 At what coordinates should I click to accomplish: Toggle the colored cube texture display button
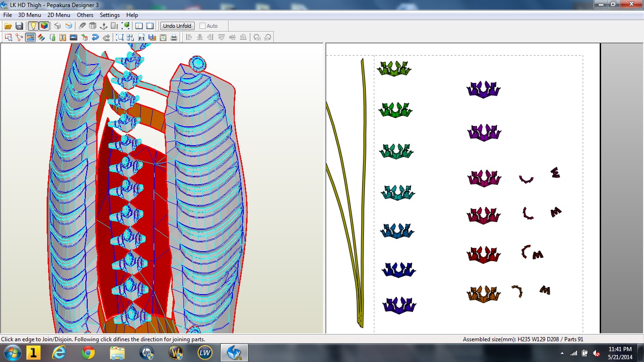tap(44, 26)
